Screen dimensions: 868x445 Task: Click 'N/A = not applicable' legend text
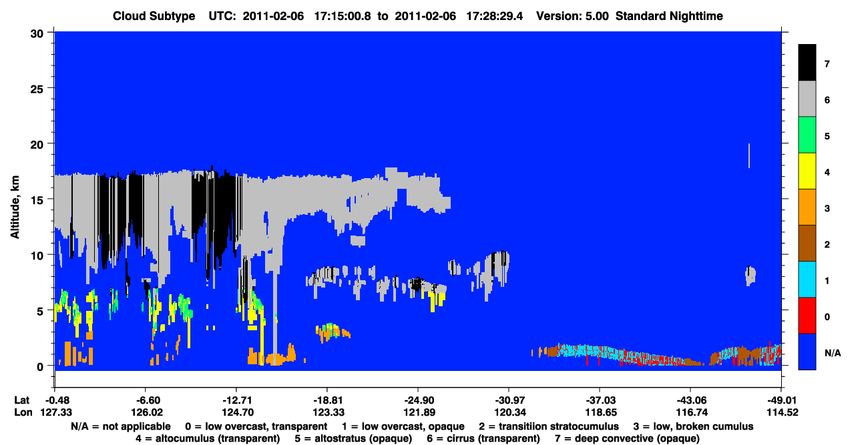coord(120,426)
